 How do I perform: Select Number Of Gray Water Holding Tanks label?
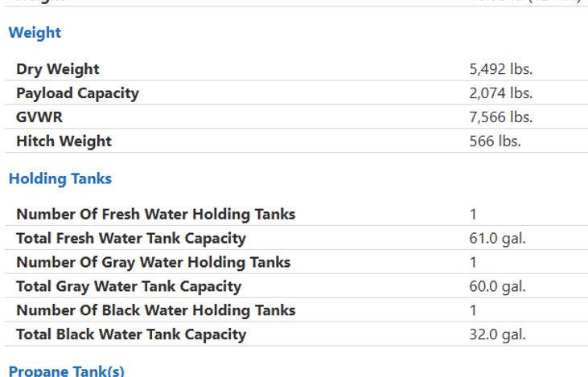[x=154, y=262]
